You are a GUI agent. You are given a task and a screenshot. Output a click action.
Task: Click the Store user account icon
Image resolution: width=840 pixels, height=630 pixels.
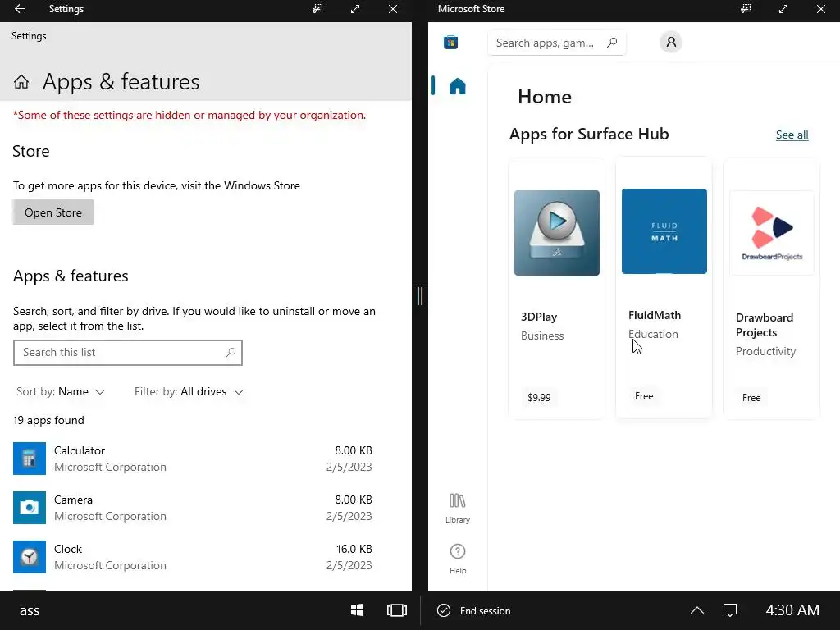(671, 42)
